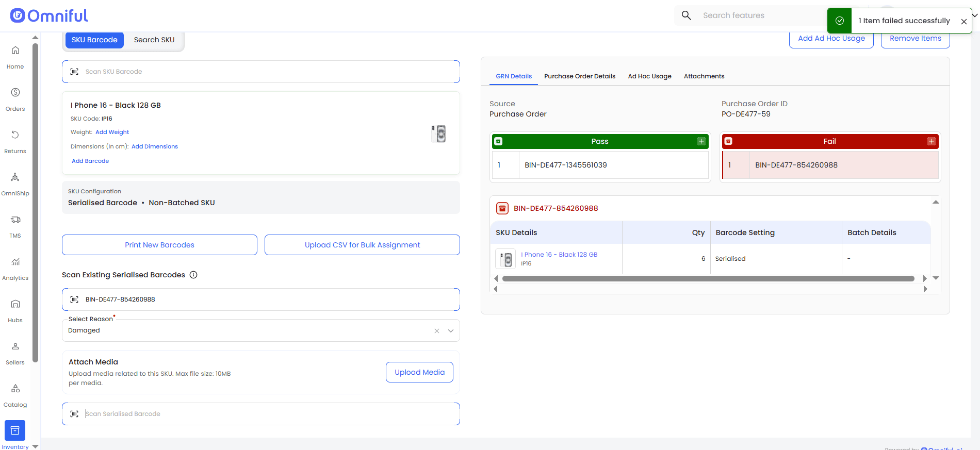This screenshot has height=450, width=980.
Task: Open the Omniful logo home link
Action: point(49,15)
